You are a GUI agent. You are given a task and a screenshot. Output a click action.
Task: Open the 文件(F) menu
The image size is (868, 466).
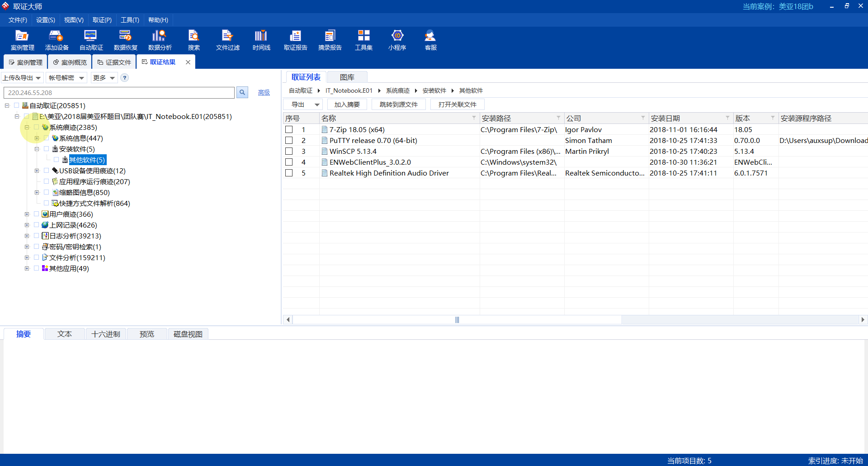click(18, 20)
